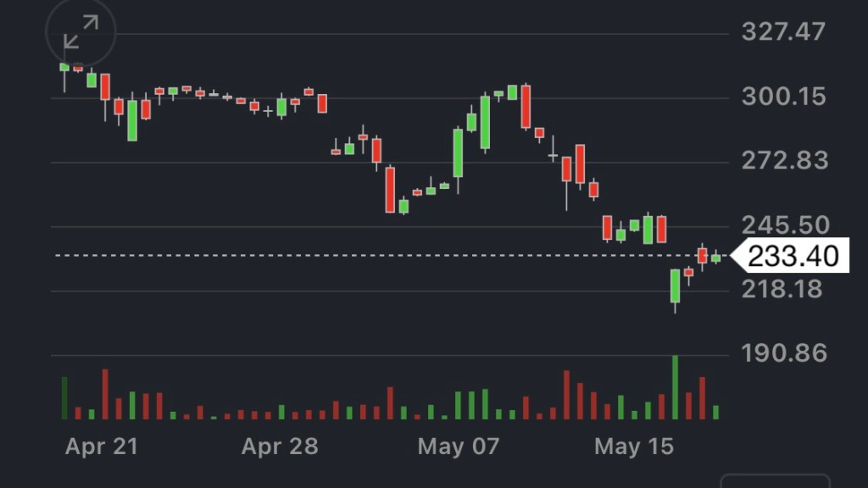Tap the first candlestick at the chart's left edge
Viewport: 868px width, 488px height.
[64, 68]
